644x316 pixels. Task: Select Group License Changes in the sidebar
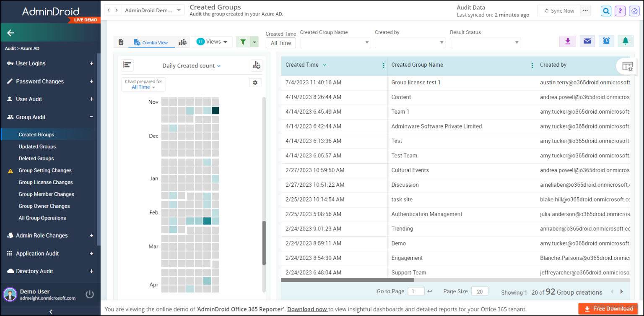46,182
